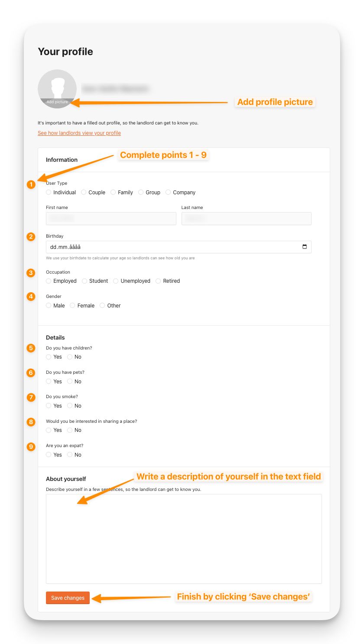
Task: Open the Birthday date field
Action: [173, 247]
